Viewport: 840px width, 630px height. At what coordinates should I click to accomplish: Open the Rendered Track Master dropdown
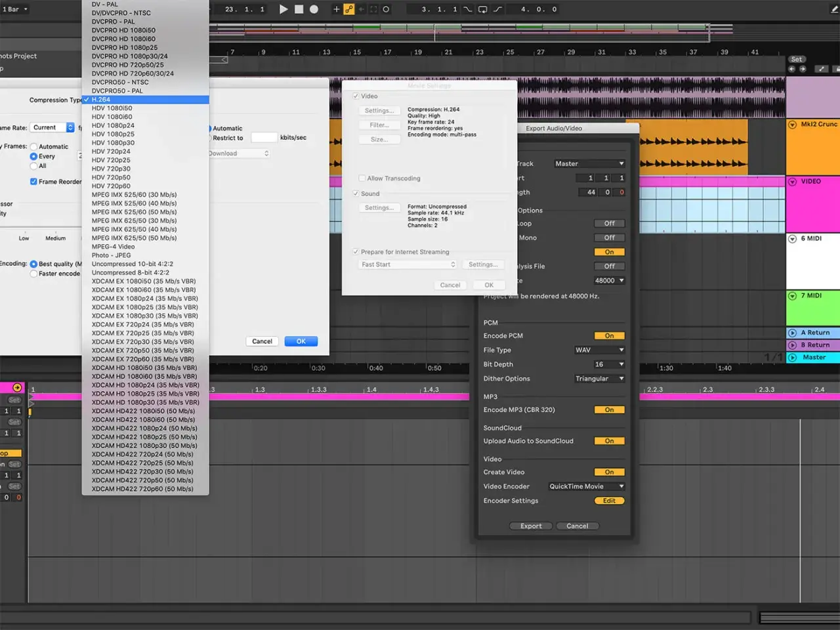coord(589,163)
